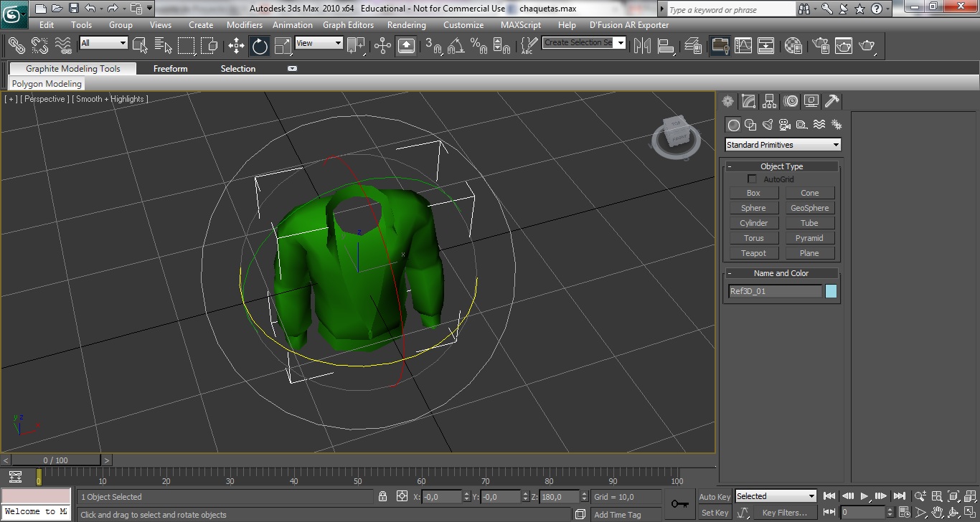The height and width of the screenshot is (522, 980).
Task: Enable the AutoGrid checkbox
Action: [x=752, y=179]
